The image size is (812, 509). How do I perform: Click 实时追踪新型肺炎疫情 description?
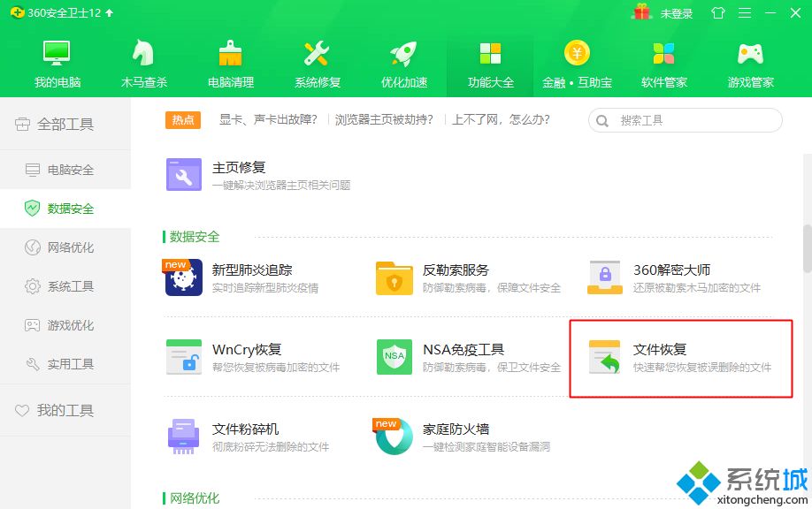tap(265, 287)
